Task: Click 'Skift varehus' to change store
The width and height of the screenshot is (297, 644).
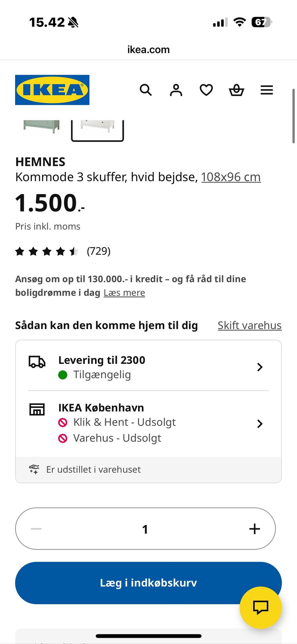Action: click(x=249, y=326)
